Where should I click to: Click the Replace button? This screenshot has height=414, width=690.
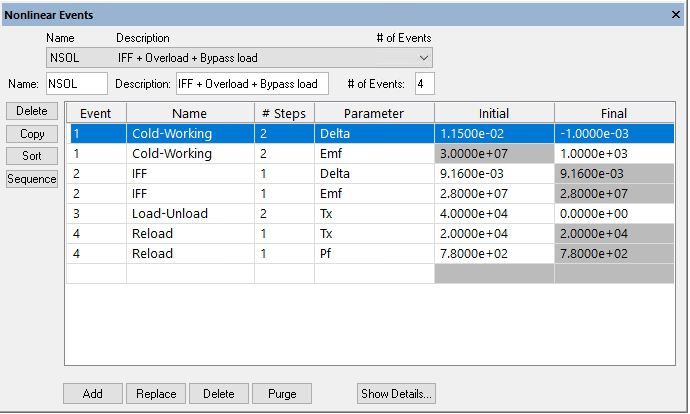156,394
